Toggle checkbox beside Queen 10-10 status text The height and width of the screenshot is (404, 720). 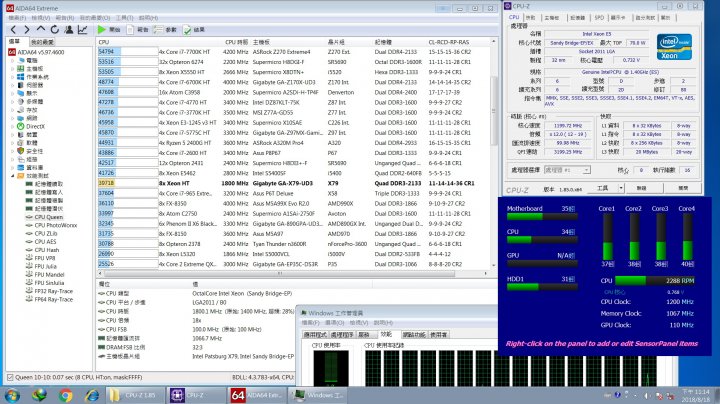coord(10,377)
